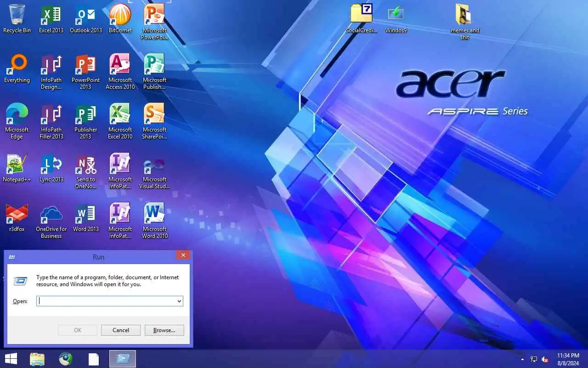Screen dimensions: 588x368
Task: Select the Everything search icon
Action: tap(17, 68)
